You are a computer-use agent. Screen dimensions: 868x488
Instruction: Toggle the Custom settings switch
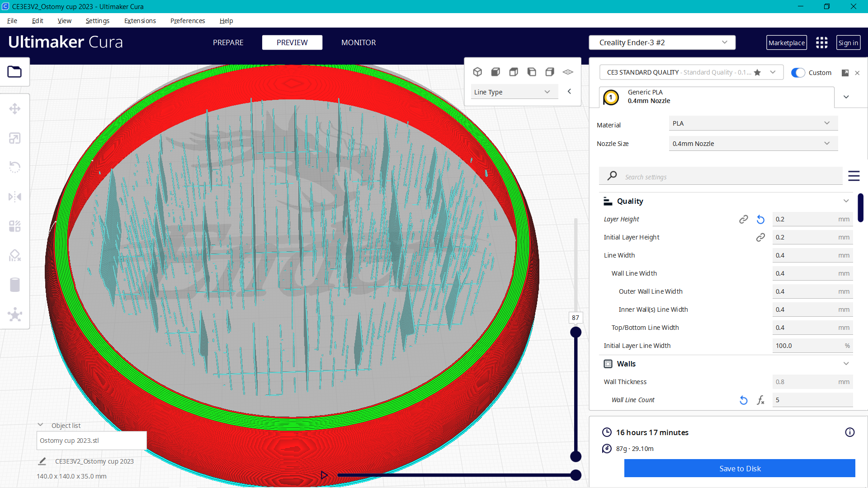pyautogui.click(x=798, y=73)
